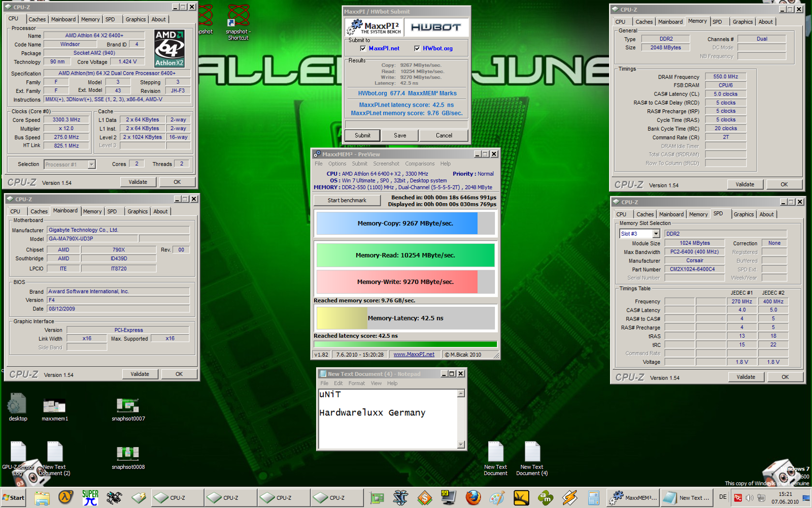Open MaxxMEM Screenshot menu
The width and height of the screenshot is (812, 508).
point(386,164)
